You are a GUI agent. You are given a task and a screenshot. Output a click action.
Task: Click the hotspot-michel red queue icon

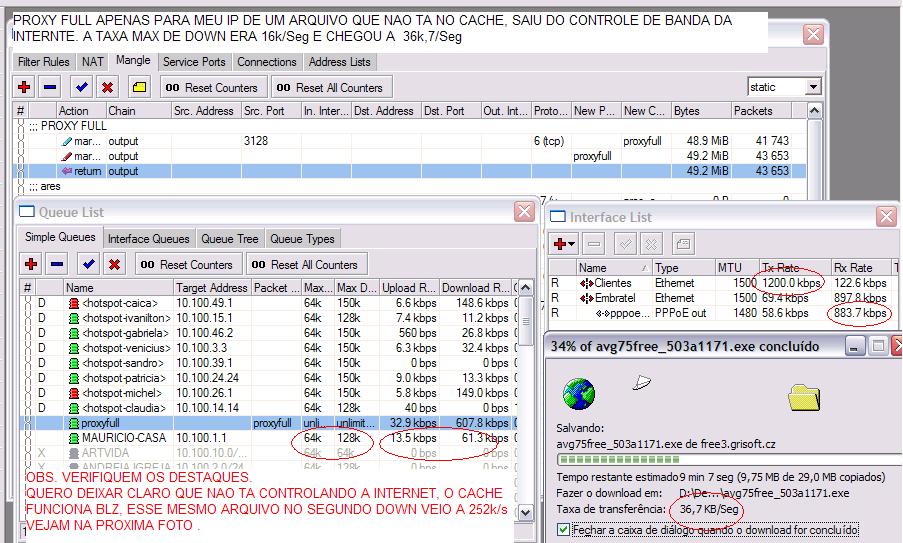[74, 393]
